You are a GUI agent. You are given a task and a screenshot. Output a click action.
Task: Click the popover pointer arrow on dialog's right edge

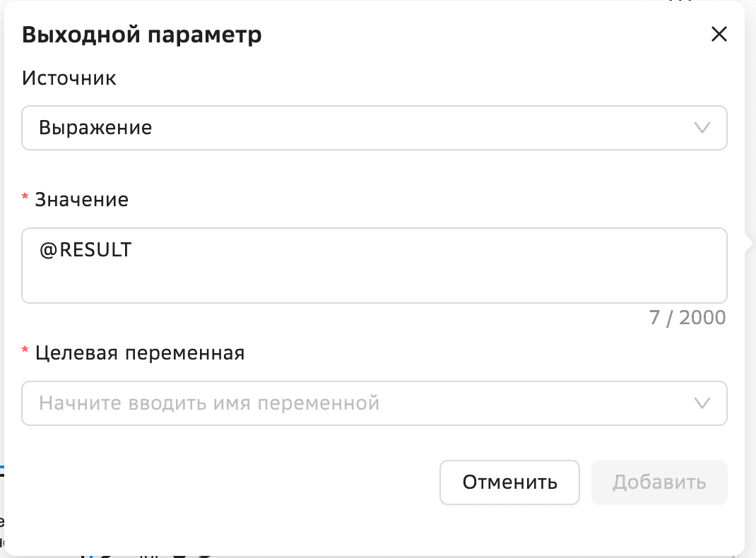point(748,243)
